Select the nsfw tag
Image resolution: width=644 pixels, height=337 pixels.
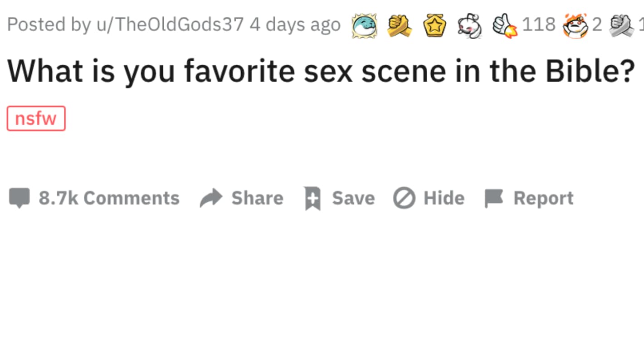click(36, 118)
